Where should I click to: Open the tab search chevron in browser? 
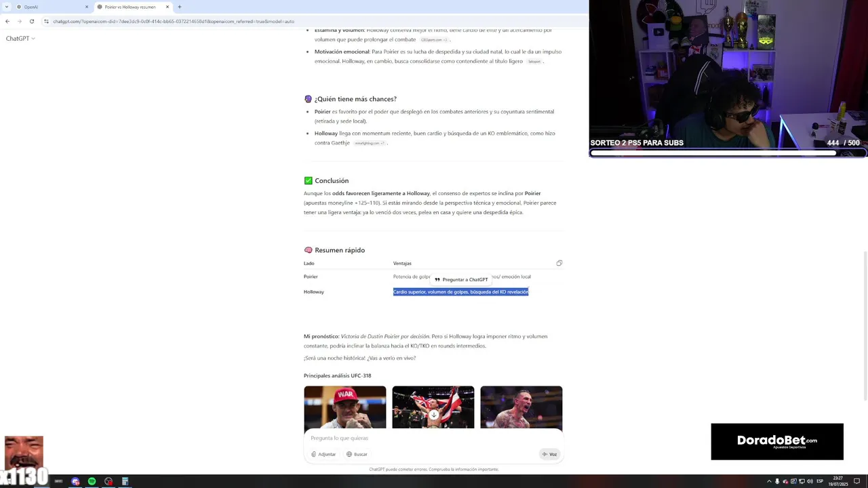(x=7, y=7)
